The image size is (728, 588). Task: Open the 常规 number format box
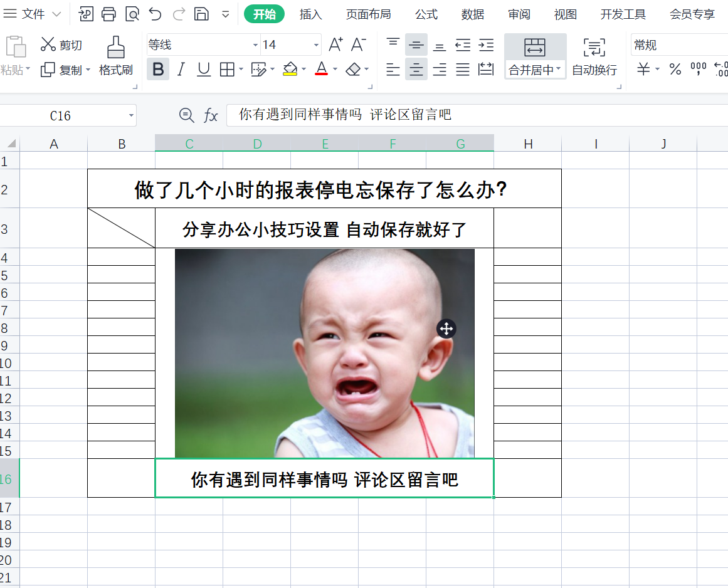pyautogui.click(x=679, y=45)
